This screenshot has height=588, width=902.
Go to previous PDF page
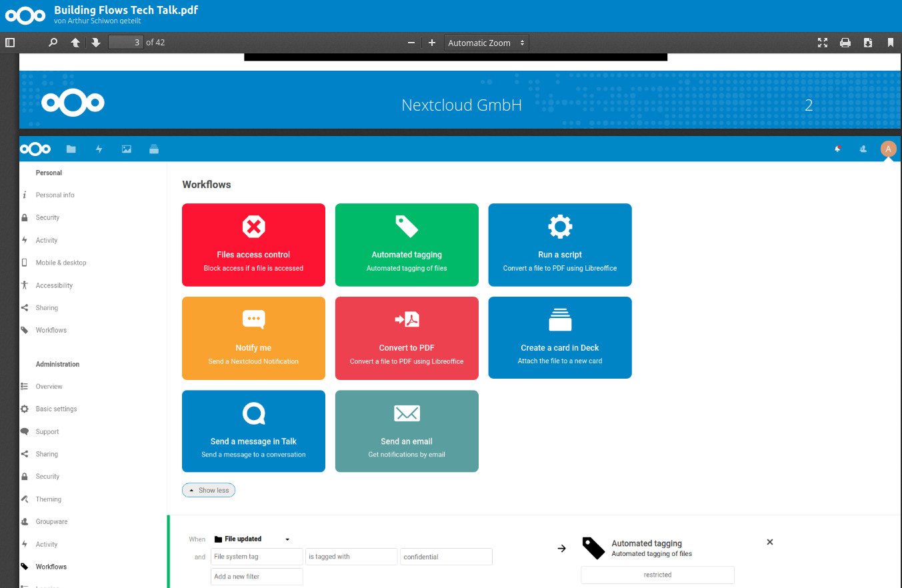click(75, 43)
